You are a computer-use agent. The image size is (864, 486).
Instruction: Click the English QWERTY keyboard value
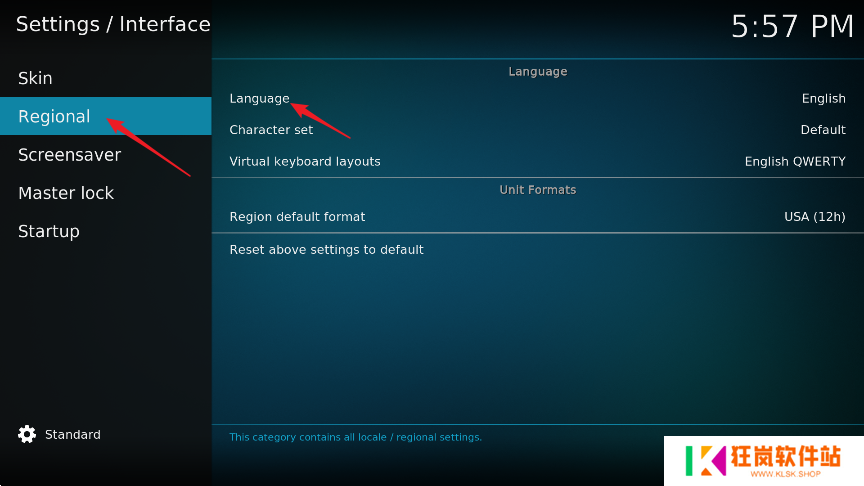click(x=795, y=161)
